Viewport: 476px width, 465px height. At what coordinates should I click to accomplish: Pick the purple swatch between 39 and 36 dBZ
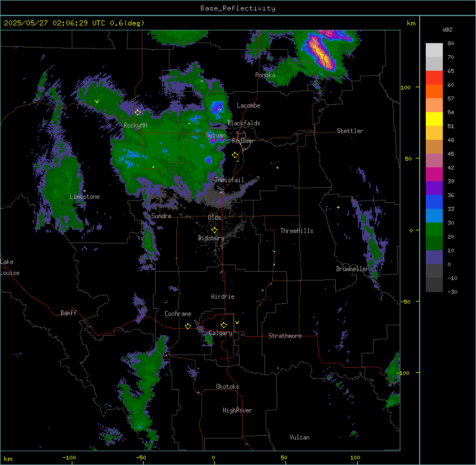point(434,188)
